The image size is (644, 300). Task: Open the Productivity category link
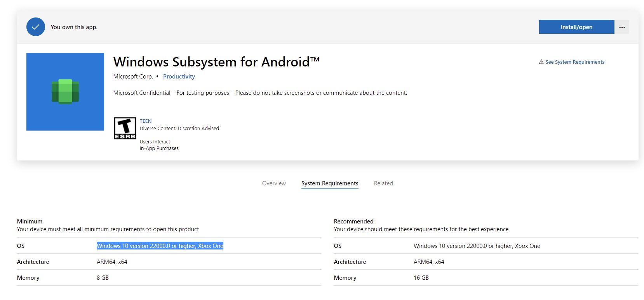pos(179,77)
